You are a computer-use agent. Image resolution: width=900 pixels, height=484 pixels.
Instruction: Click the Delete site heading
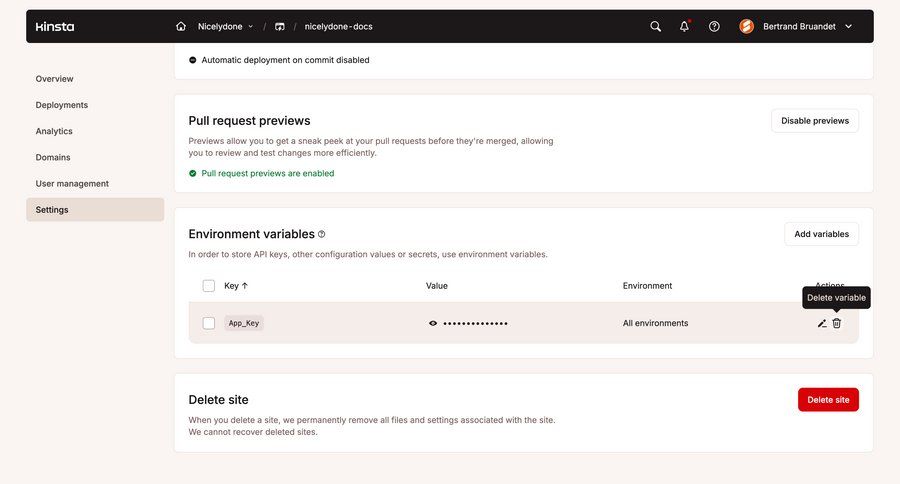click(218, 400)
